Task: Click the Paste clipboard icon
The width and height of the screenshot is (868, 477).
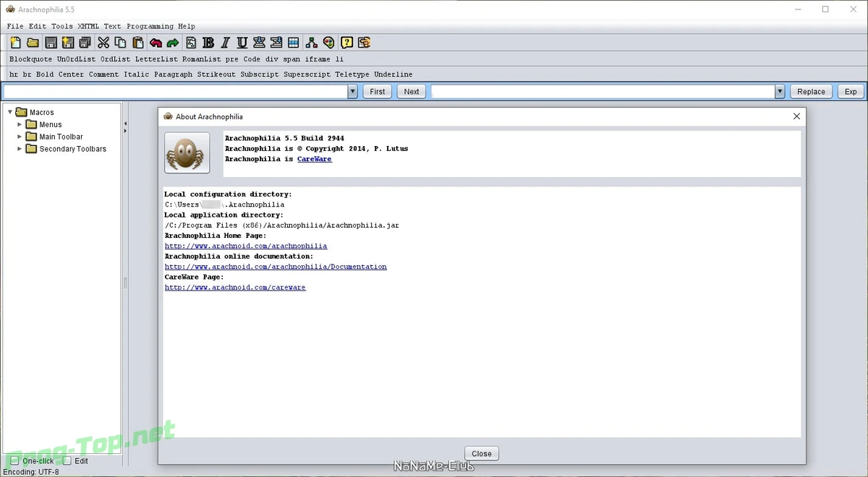Action: tap(138, 43)
